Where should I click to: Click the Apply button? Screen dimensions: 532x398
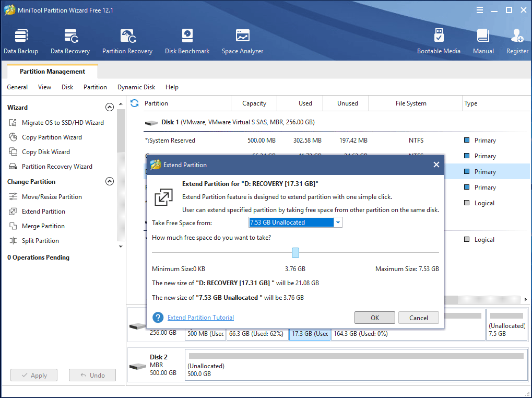pyautogui.click(x=34, y=375)
